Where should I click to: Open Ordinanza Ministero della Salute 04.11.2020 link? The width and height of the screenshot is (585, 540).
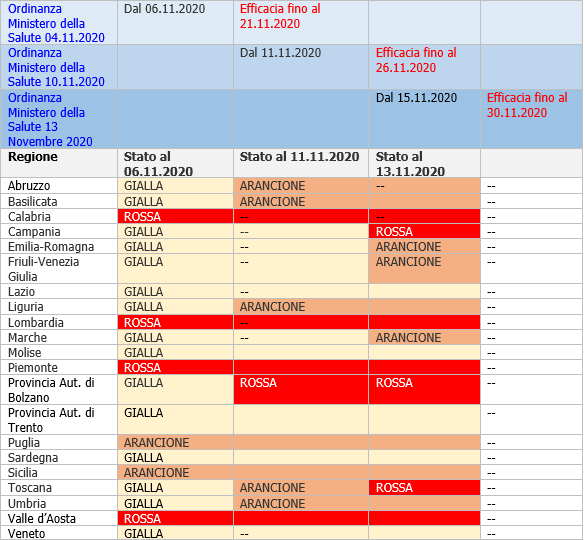click(x=56, y=23)
